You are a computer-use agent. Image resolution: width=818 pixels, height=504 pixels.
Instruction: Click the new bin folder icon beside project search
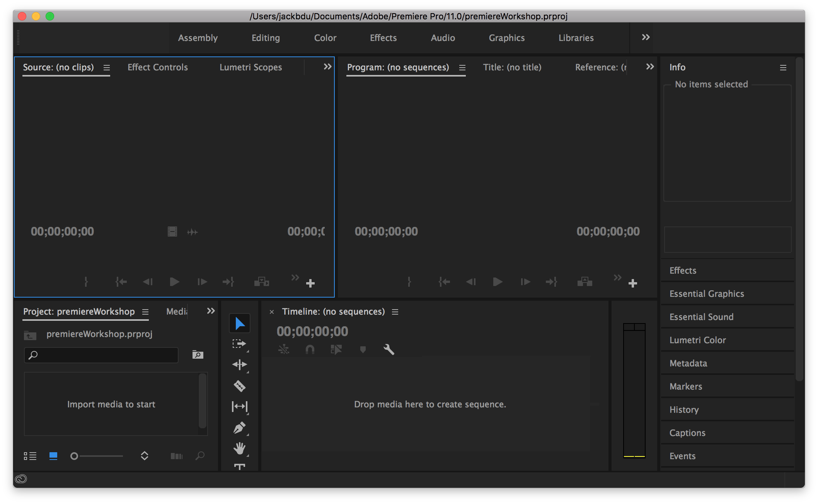(198, 354)
